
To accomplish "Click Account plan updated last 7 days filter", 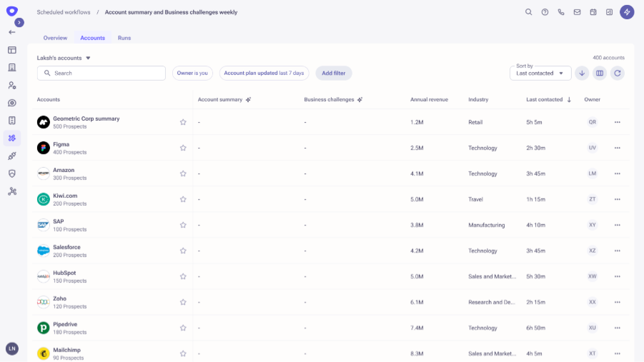I will pyautogui.click(x=264, y=73).
